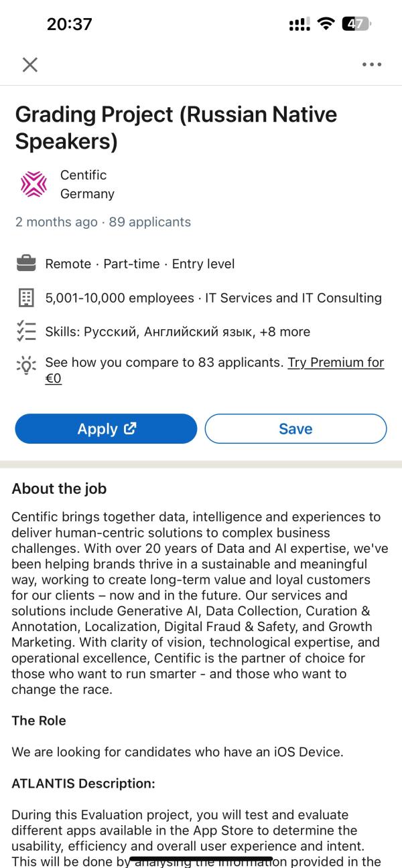Tap the home indicator bar at bottom

pyautogui.click(x=201, y=859)
